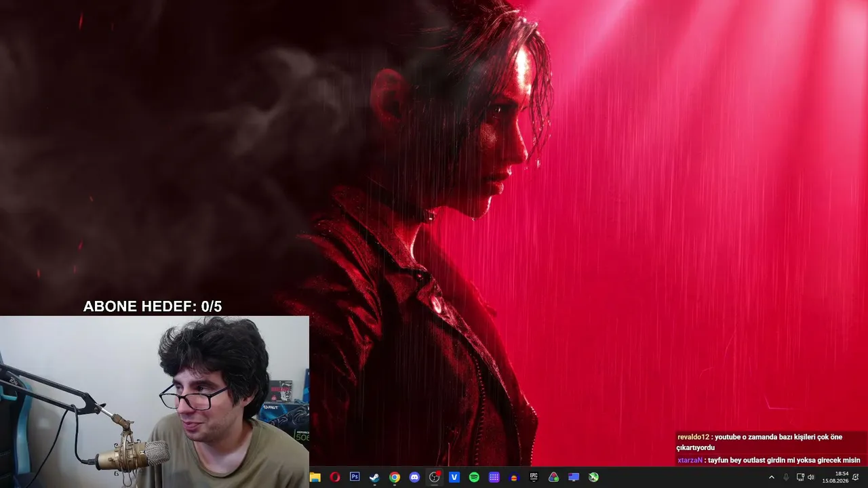The height and width of the screenshot is (488, 868).
Task: Switch to OBS Studio on the taskbar
Action: [435, 477]
